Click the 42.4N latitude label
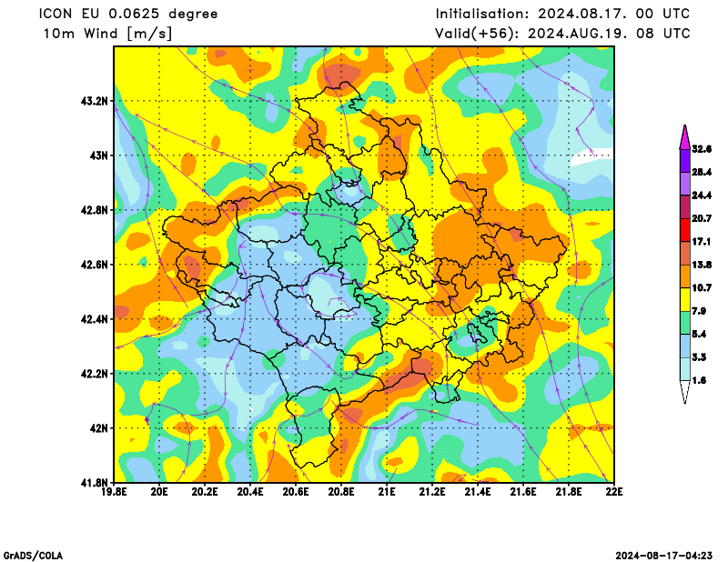728x562 pixels. 95,319
